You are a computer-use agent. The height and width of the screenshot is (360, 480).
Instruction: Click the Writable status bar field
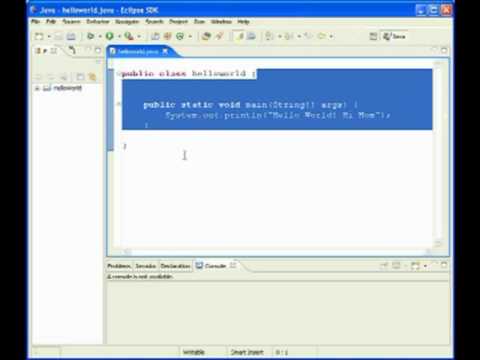(194, 352)
